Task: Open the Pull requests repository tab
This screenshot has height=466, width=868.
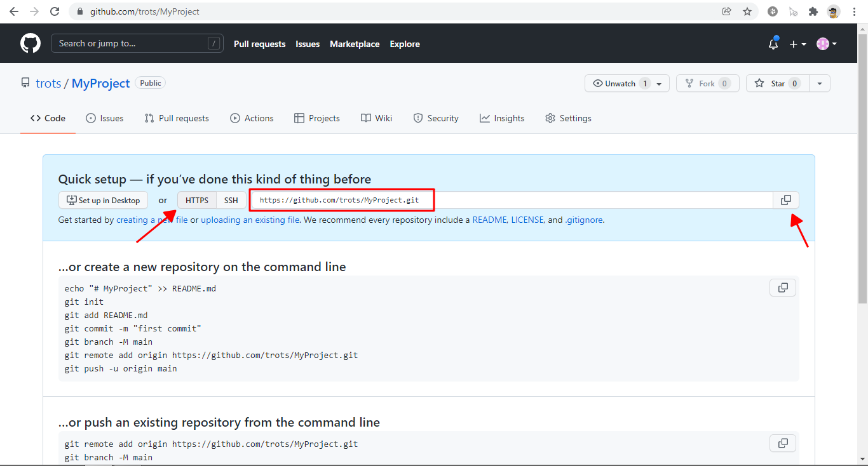Action: coord(177,118)
